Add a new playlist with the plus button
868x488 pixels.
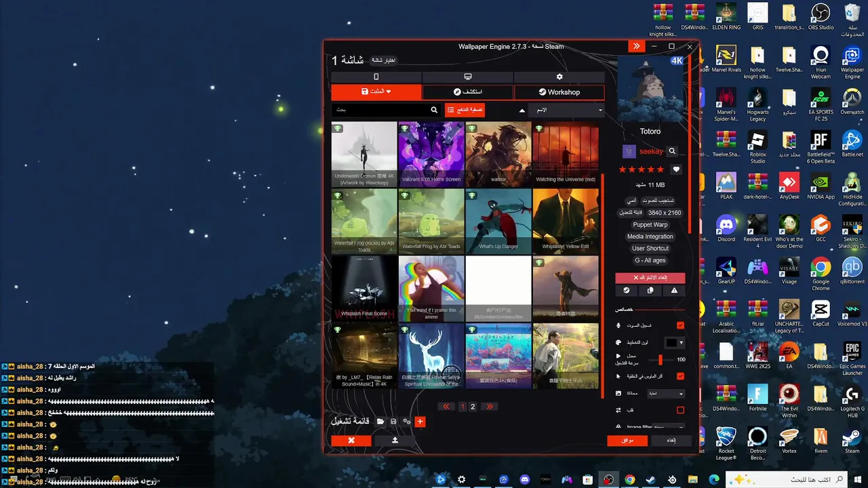pos(420,422)
